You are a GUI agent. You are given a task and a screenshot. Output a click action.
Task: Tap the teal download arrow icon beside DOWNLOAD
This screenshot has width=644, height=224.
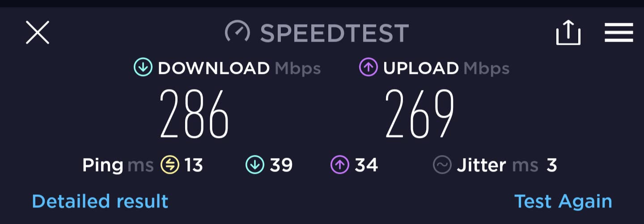pos(143,68)
